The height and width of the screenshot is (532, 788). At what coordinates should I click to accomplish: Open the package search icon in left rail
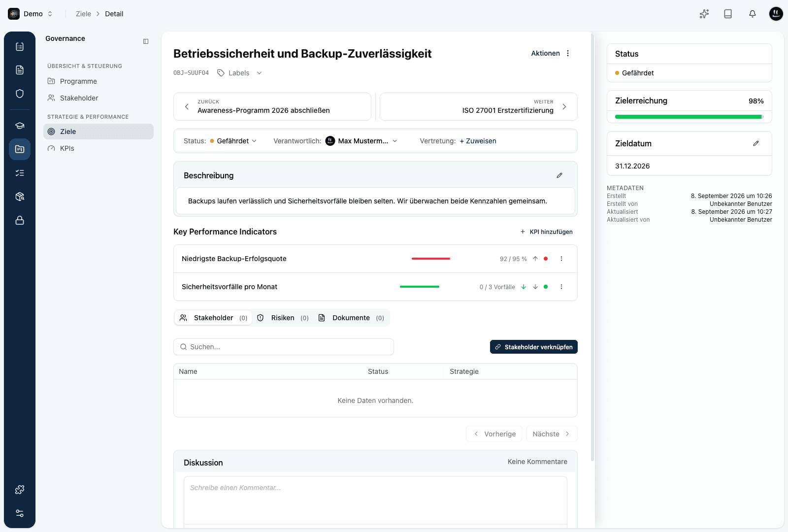[20, 197]
